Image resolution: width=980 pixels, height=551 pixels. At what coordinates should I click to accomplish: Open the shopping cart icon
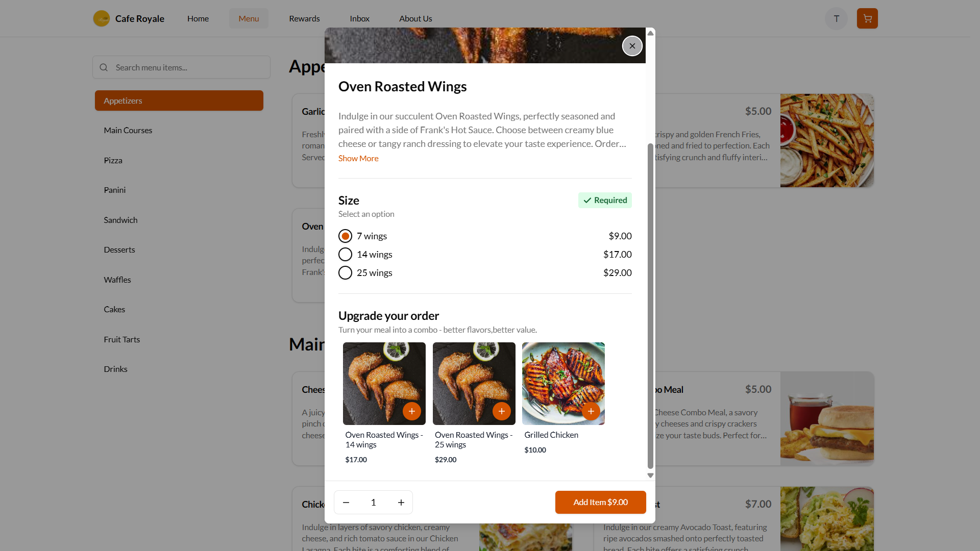pyautogui.click(x=867, y=19)
